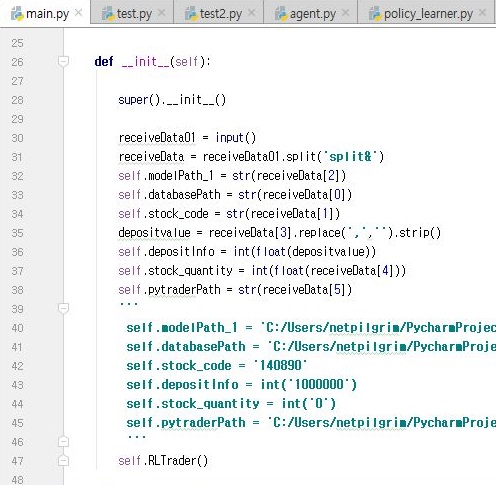Viewport: 496px width, 485px height.
Task: Click the Python file icon on agent.py tab
Action: pyautogui.click(x=281, y=14)
